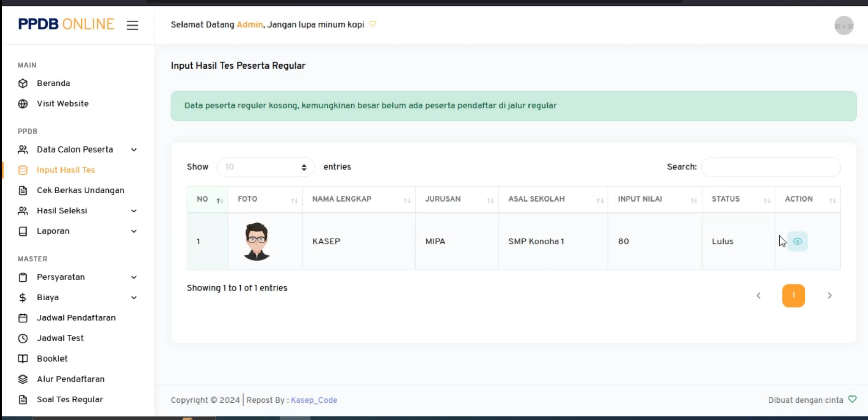This screenshot has height=420, width=868.
Task: Click the Beranda cube icon
Action: point(23,83)
